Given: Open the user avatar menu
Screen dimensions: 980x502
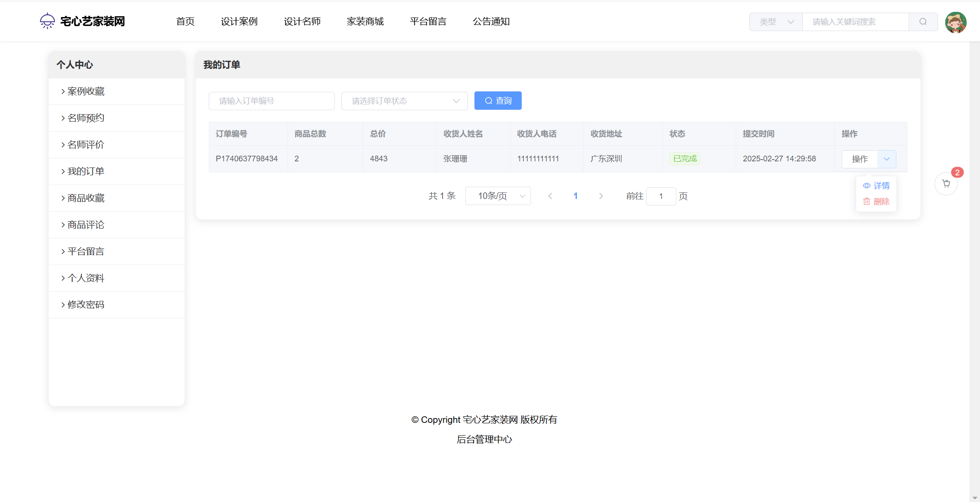Looking at the screenshot, I should pyautogui.click(x=955, y=22).
